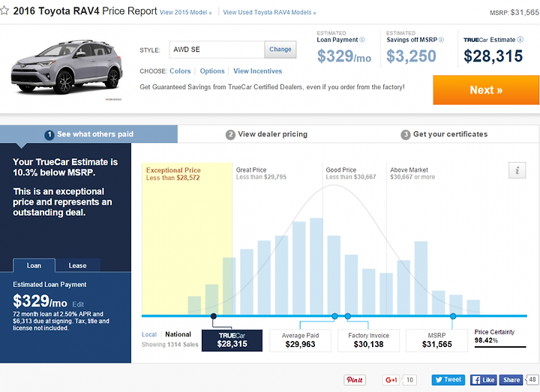Click Edit next to loan payment
This screenshot has width=540, height=392.
tap(78, 304)
